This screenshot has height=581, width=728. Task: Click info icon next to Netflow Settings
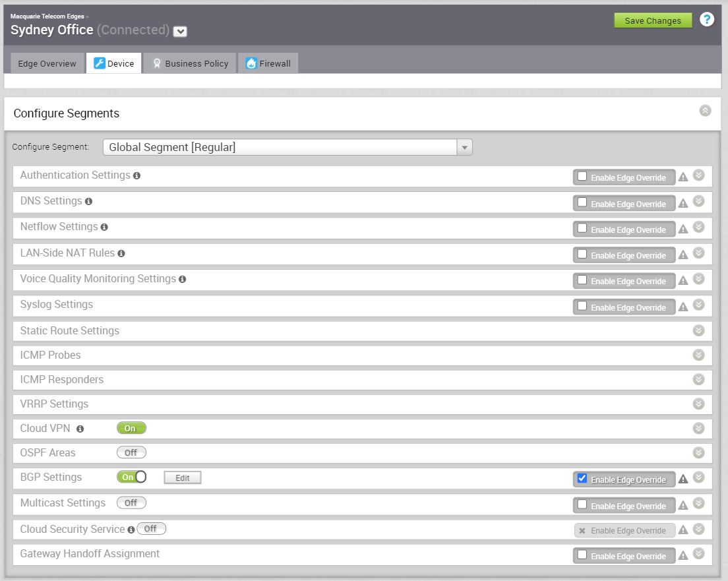pos(104,228)
